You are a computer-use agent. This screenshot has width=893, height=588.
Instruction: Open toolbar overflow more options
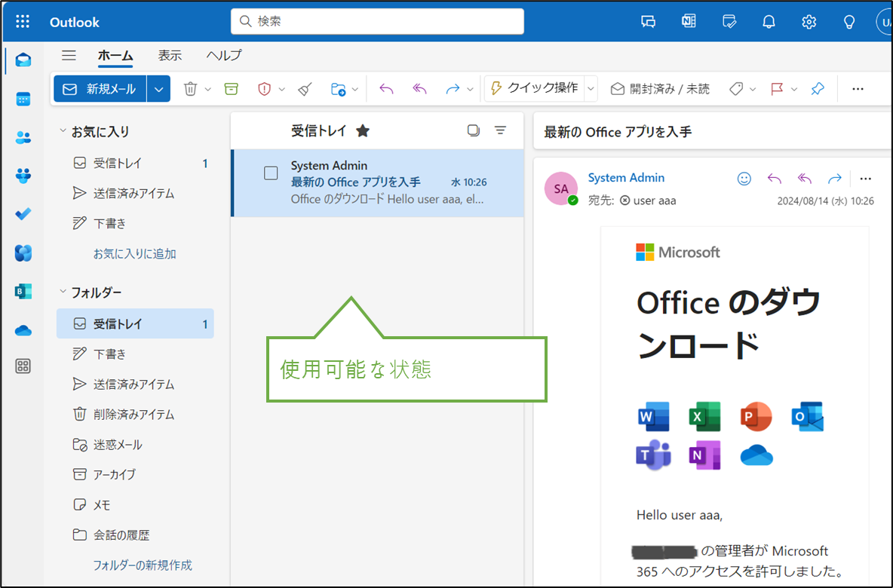[x=858, y=89]
